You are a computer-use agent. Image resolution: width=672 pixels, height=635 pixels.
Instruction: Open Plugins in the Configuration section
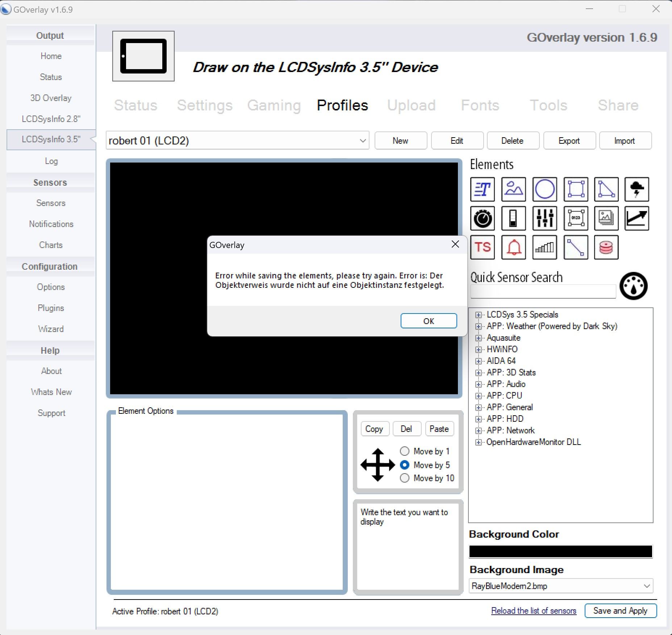[51, 308]
